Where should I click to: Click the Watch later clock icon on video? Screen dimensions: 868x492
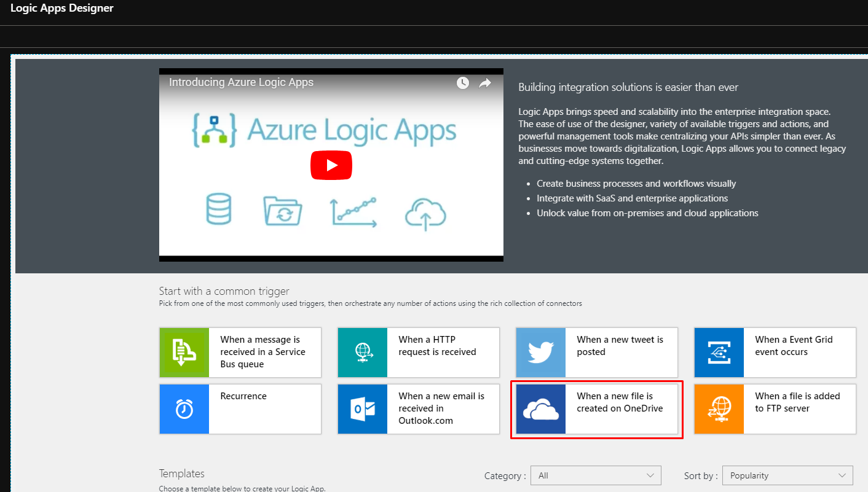pos(462,83)
